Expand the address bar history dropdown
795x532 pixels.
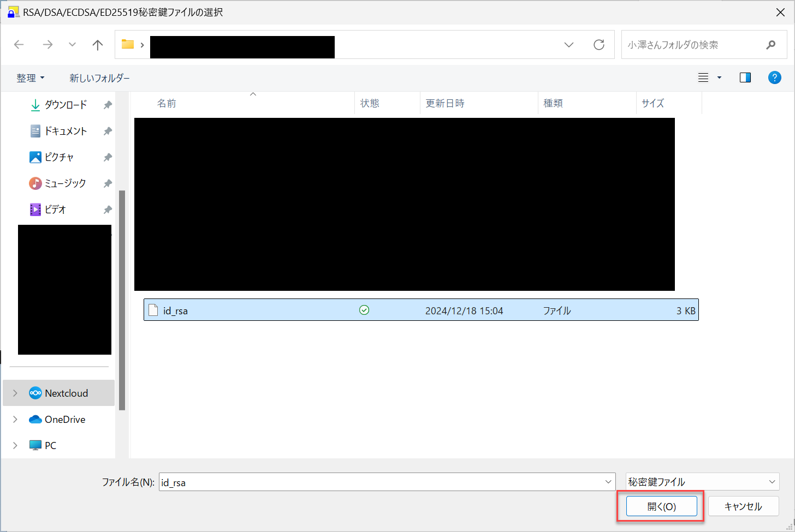tap(569, 45)
